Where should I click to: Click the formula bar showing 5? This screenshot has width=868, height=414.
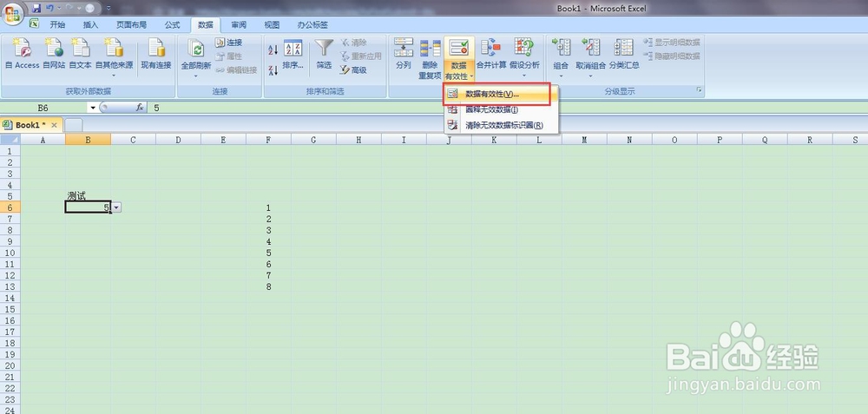tap(508, 108)
